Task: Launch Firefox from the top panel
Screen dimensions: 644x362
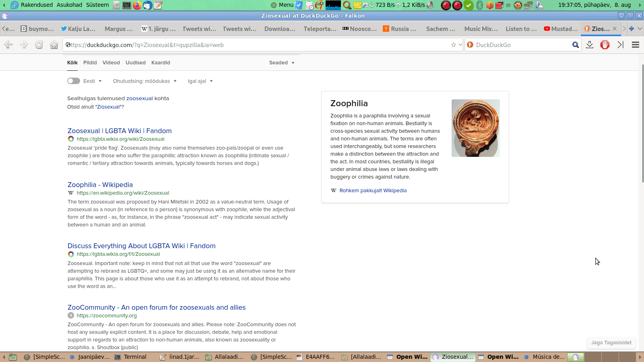Action: [x=137, y=5]
